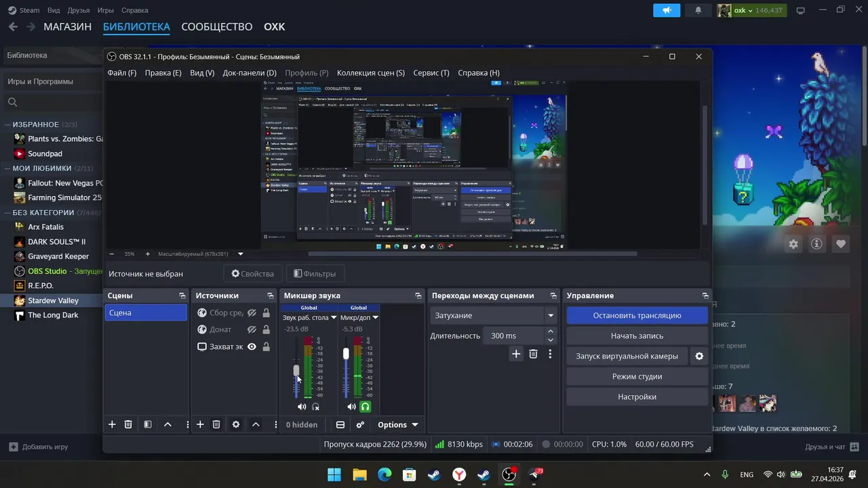Open Stardew Valley game settings gear in Steam

point(793,244)
